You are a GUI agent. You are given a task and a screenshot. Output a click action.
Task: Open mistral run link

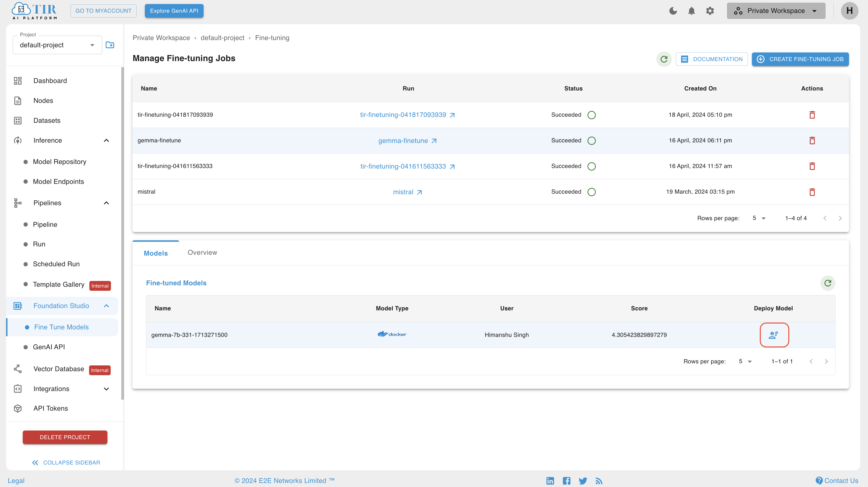pos(408,192)
